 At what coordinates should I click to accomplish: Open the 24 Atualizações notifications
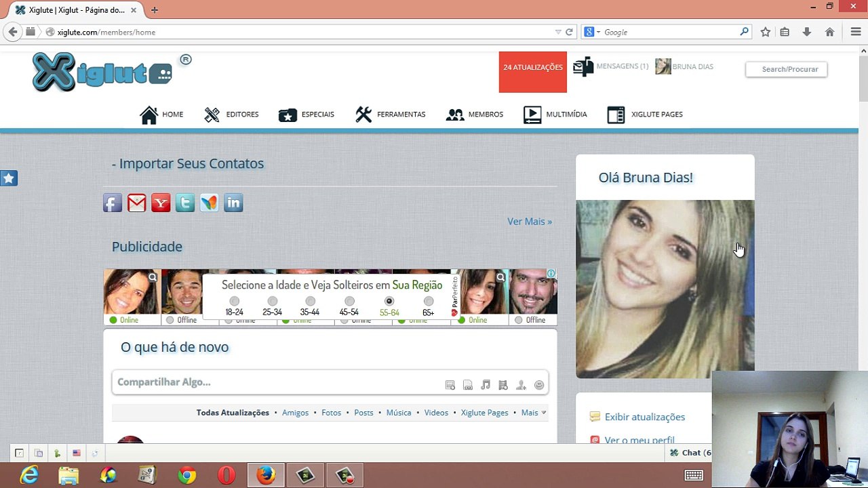tap(533, 72)
